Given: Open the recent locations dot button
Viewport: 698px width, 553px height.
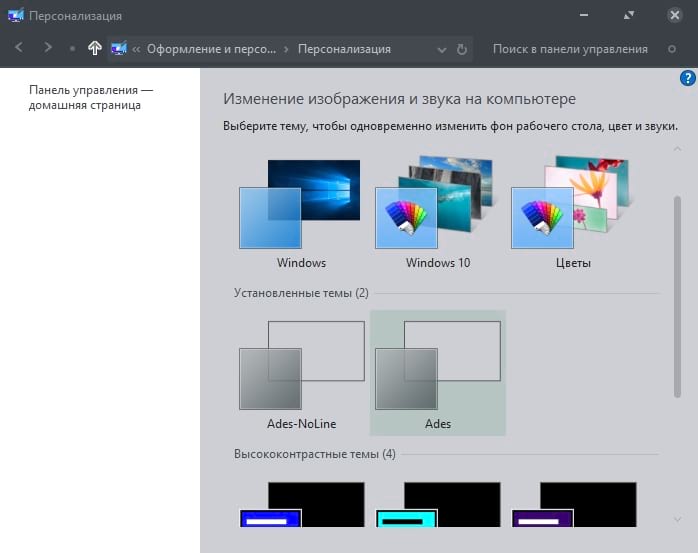Looking at the screenshot, I should click(72, 49).
